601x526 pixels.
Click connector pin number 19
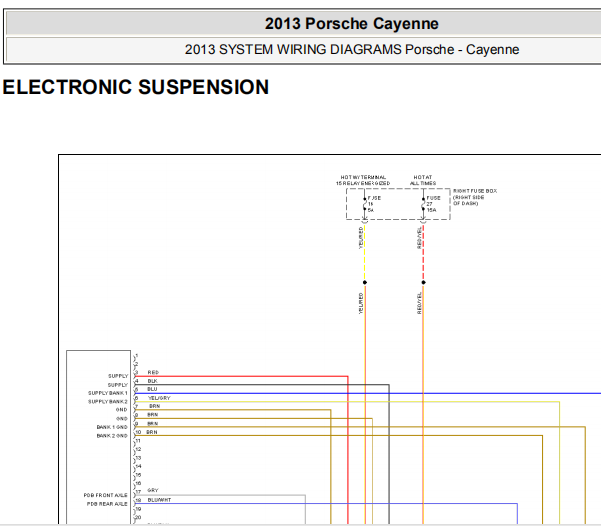tap(138, 509)
